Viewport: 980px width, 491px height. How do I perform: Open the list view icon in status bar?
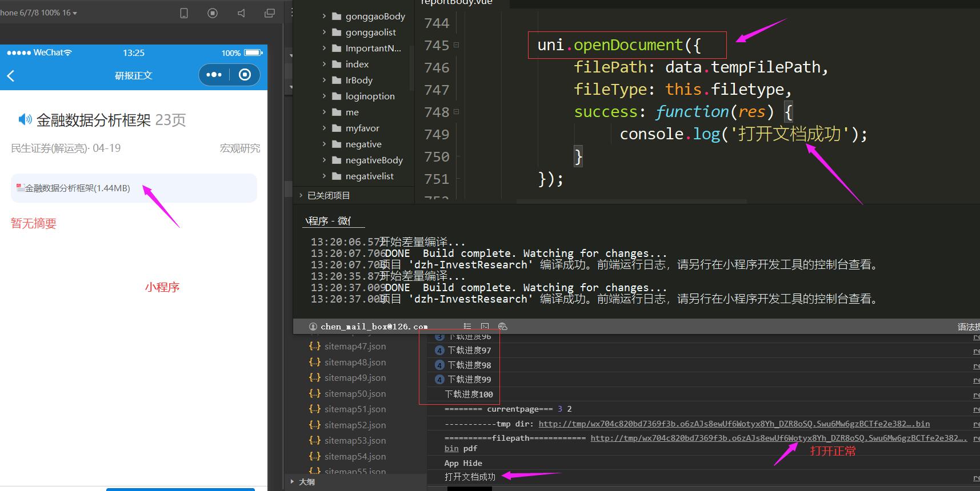467,327
